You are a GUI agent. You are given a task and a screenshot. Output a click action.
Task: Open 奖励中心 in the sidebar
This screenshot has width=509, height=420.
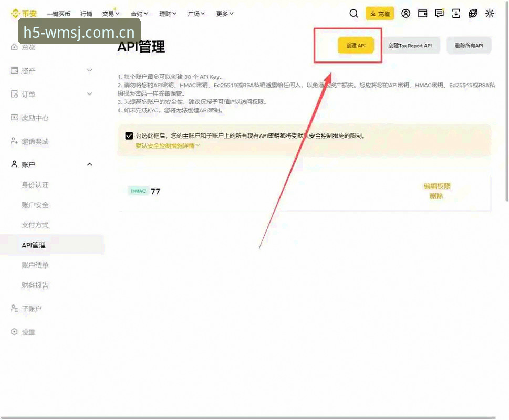point(35,118)
